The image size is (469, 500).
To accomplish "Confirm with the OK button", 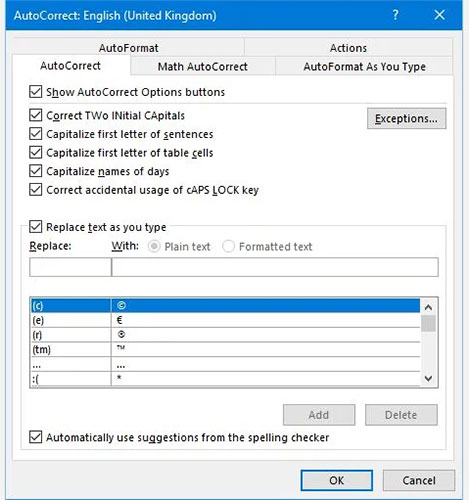I will 336,480.
